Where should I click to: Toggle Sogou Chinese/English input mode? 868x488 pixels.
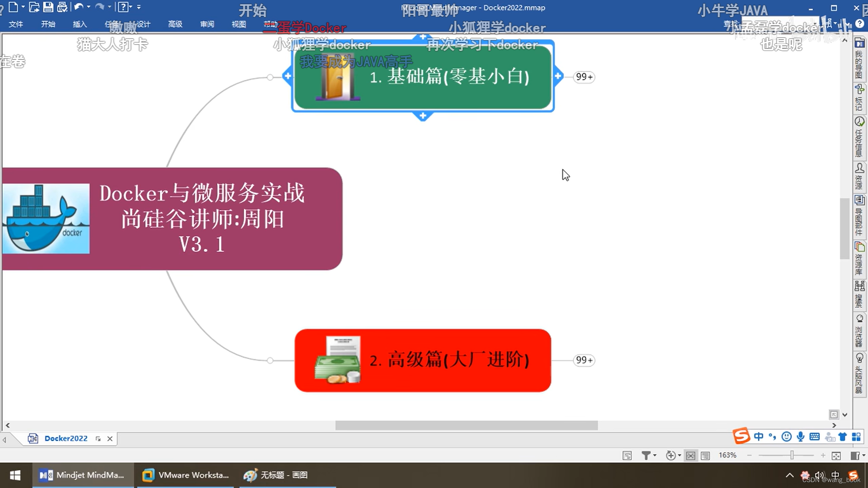[x=759, y=436]
